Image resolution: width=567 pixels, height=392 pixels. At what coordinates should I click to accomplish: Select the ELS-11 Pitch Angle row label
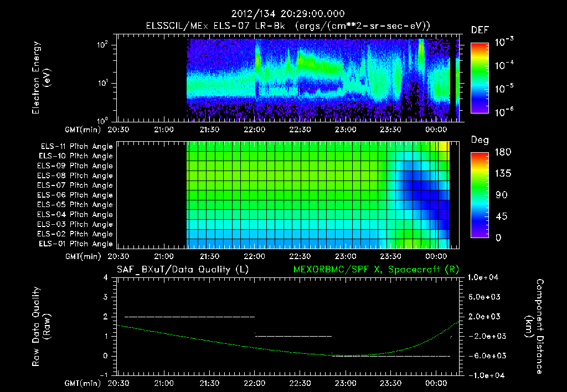tap(76, 147)
